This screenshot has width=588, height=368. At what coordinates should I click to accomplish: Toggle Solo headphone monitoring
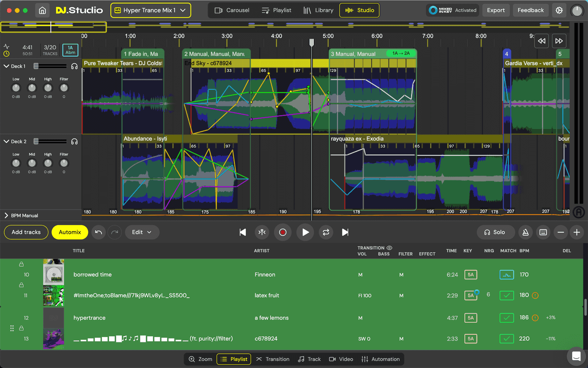pos(495,232)
